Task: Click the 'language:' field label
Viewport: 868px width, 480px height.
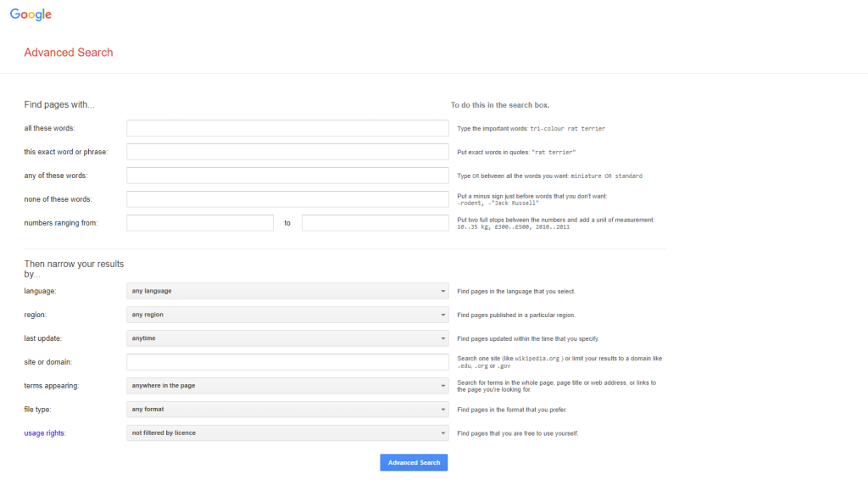Action: coord(41,291)
